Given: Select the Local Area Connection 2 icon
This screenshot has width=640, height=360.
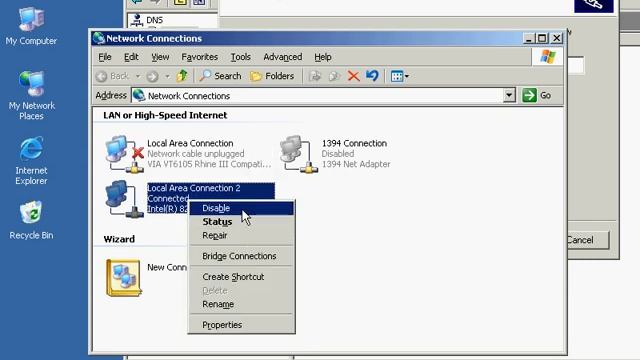Looking at the screenshot, I should click(x=124, y=199).
